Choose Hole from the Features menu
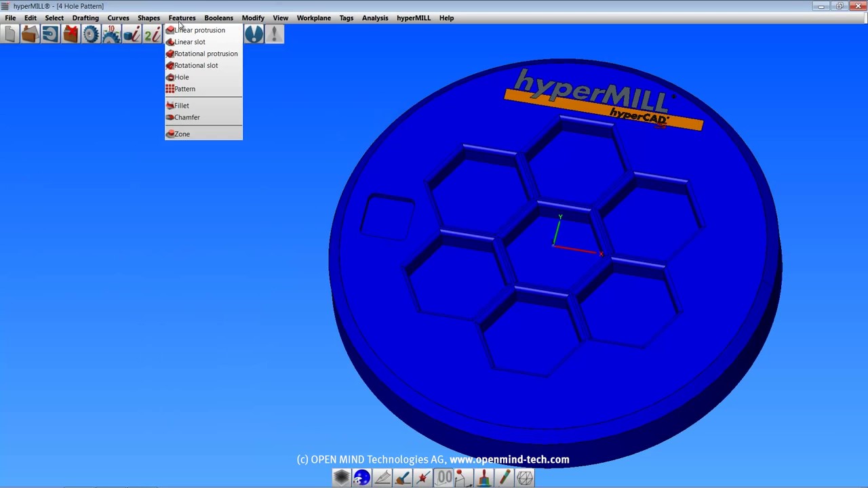This screenshot has height=488, width=868. pyautogui.click(x=203, y=77)
